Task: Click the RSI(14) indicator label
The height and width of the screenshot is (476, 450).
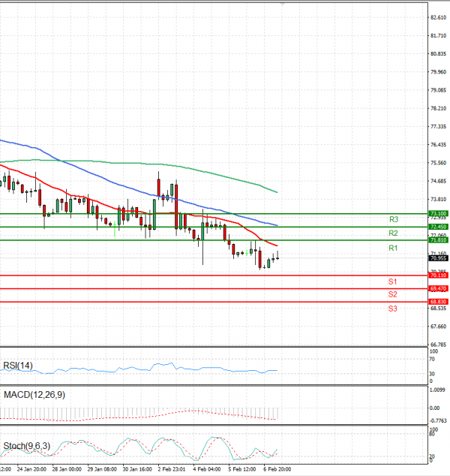Action: pyautogui.click(x=18, y=366)
